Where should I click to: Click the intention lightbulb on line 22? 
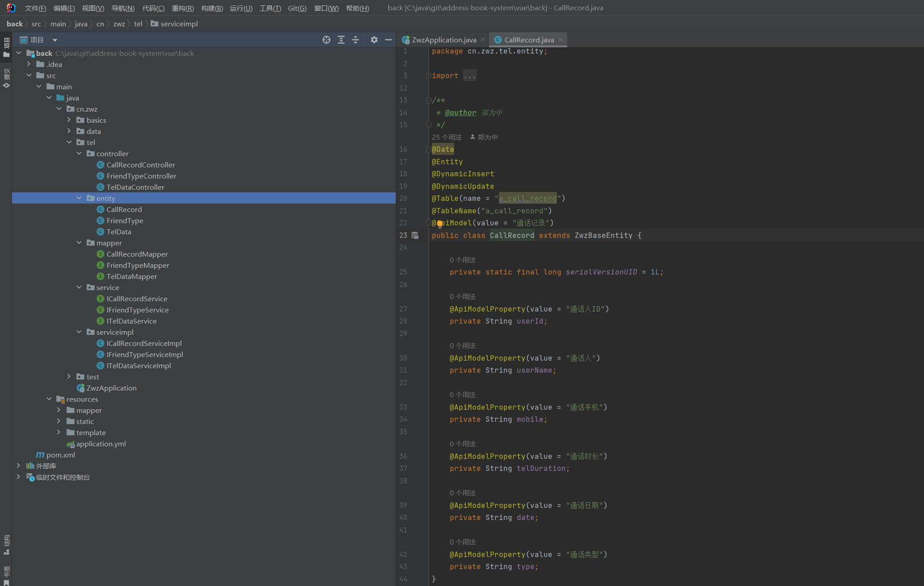click(x=439, y=224)
